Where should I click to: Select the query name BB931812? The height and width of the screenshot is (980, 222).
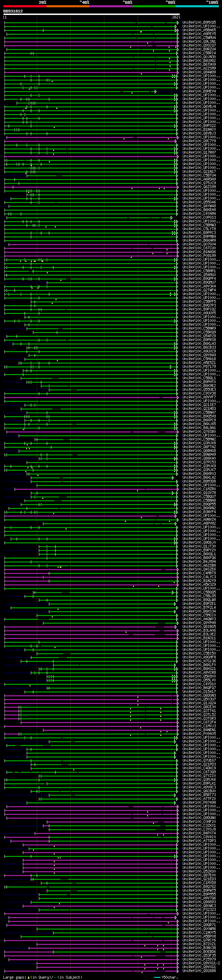13,11
